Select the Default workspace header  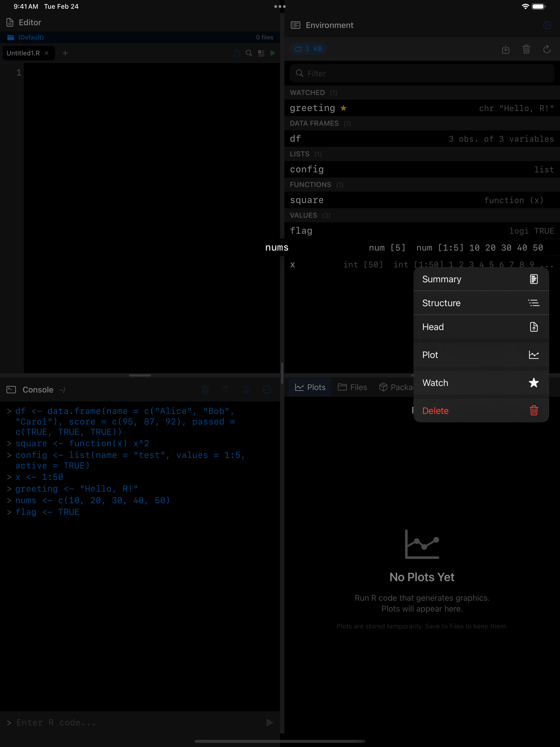[x=31, y=37]
